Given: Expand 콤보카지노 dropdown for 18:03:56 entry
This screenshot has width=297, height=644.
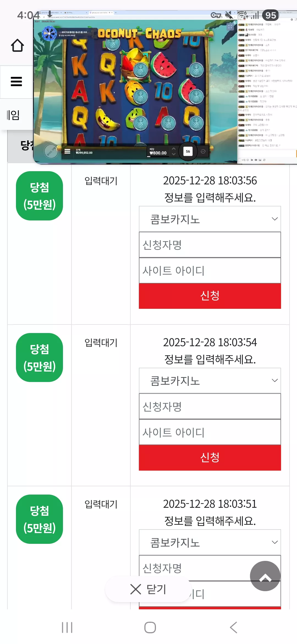Looking at the screenshot, I should click(210, 219).
